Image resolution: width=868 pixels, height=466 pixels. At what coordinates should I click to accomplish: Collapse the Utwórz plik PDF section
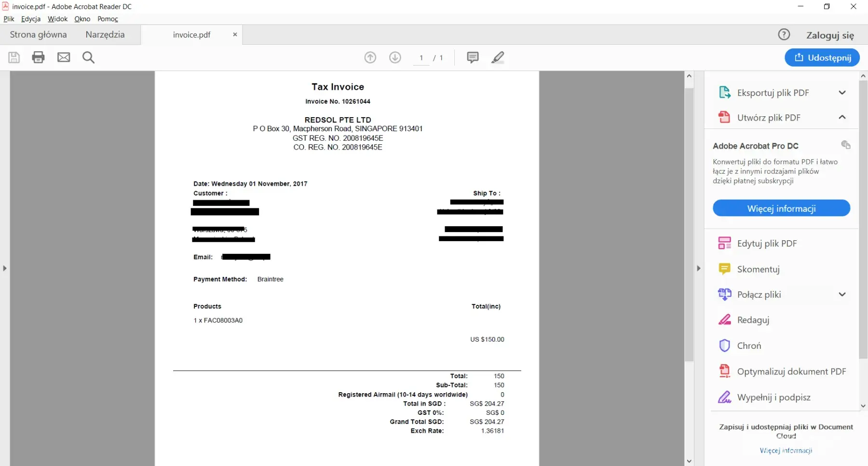tap(842, 117)
